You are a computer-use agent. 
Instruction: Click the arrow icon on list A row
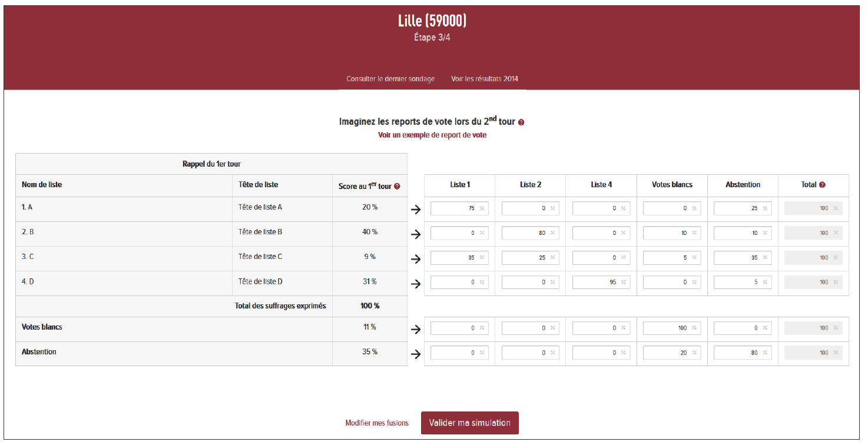[416, 210]
